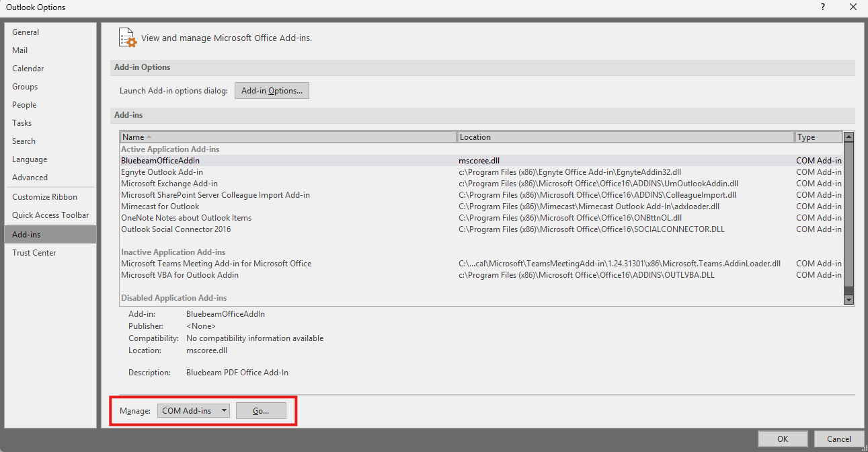868x452 pixels.
Task: Select the BluebeamOfficeAddIn row
Action: (x=481, y=161)
